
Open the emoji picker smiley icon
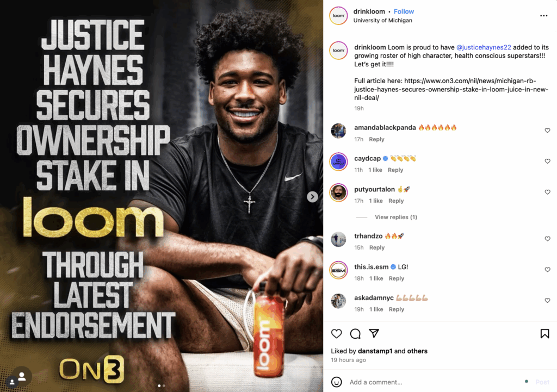point(336,382)
